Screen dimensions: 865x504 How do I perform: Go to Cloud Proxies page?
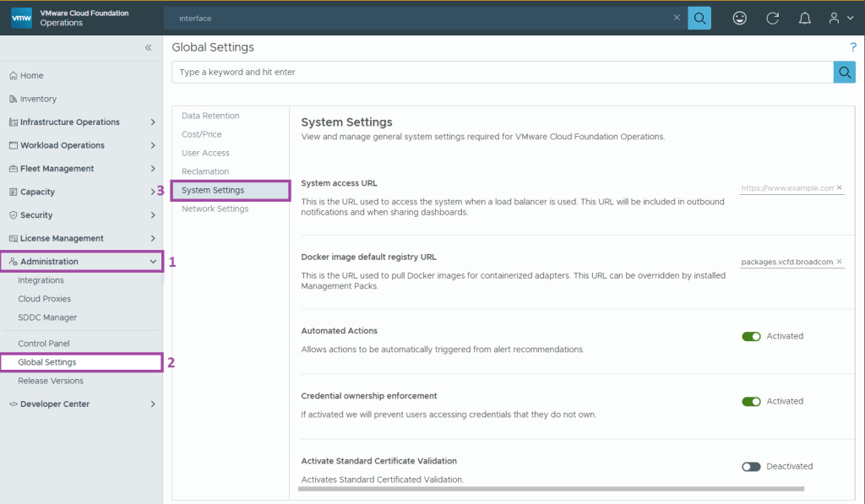(x=45, y=299)
